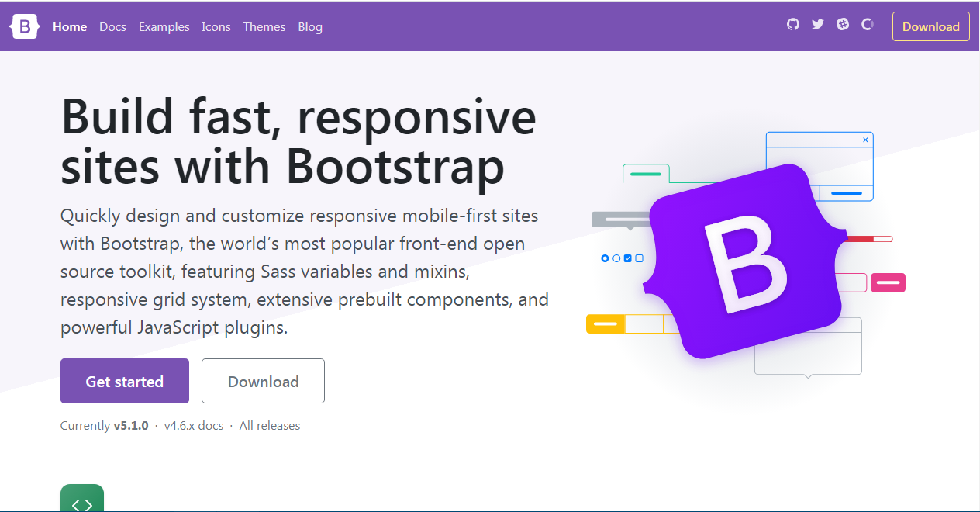
Task: Click the large purple Bootstrap B illustration
Action: [745, 261]
